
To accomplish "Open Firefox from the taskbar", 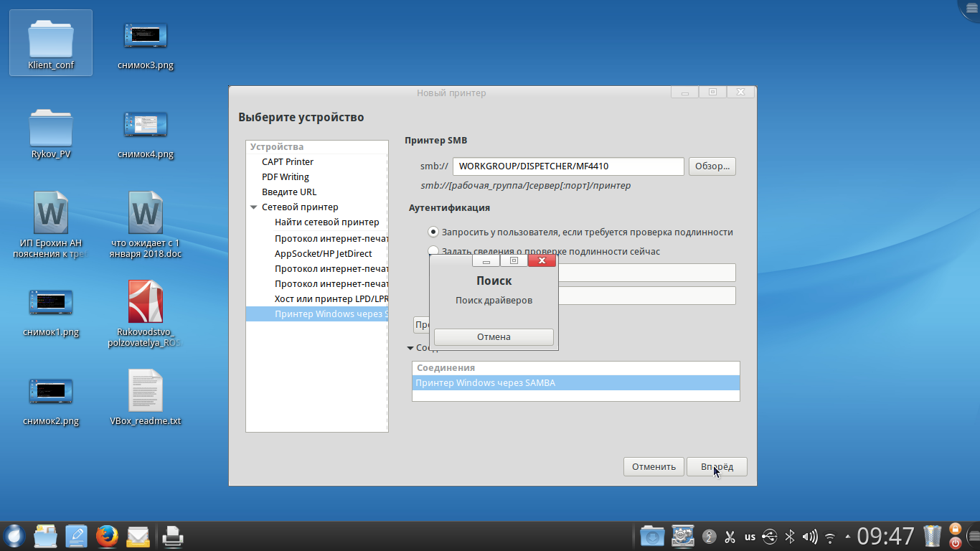I will click(x=106, y=536).
